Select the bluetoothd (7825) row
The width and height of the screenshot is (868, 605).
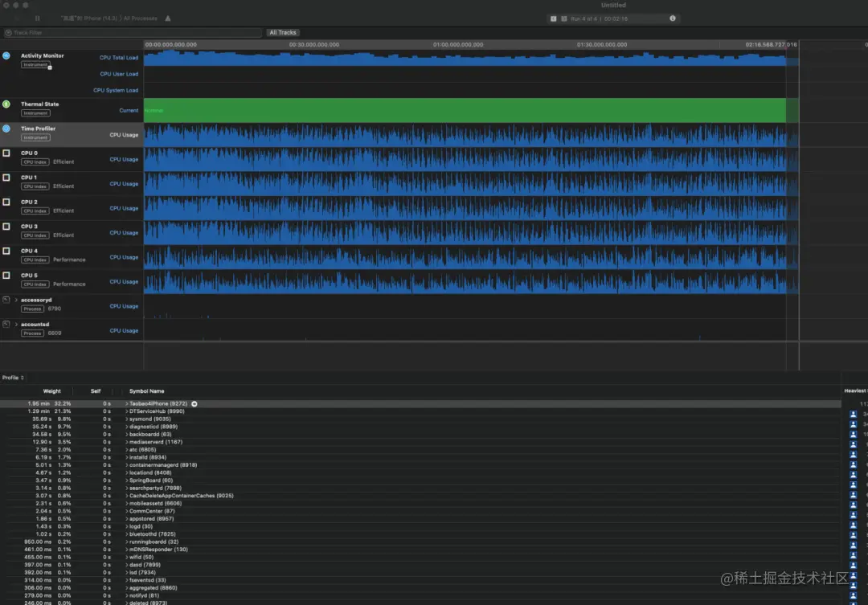420,534
